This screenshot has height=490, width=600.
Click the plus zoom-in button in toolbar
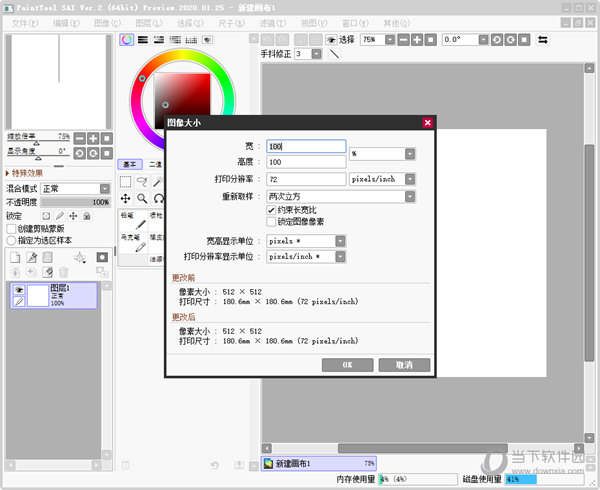coord(417,40)
